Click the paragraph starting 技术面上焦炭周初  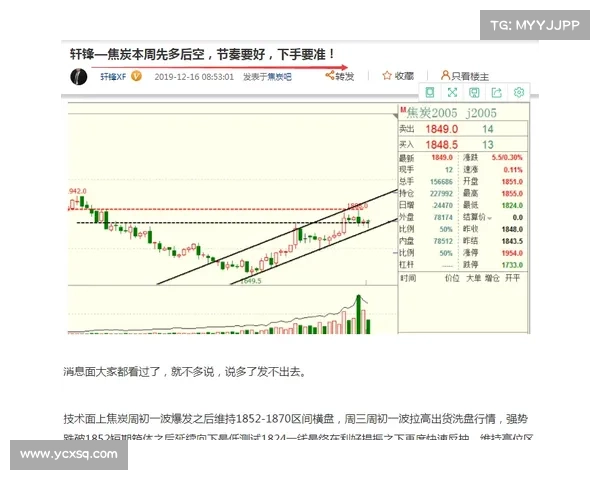298,428
